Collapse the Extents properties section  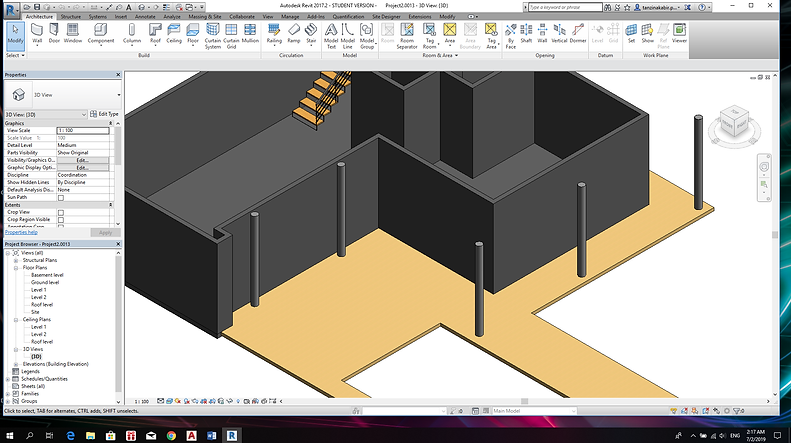pyautogui.click(x=110, y=205)
